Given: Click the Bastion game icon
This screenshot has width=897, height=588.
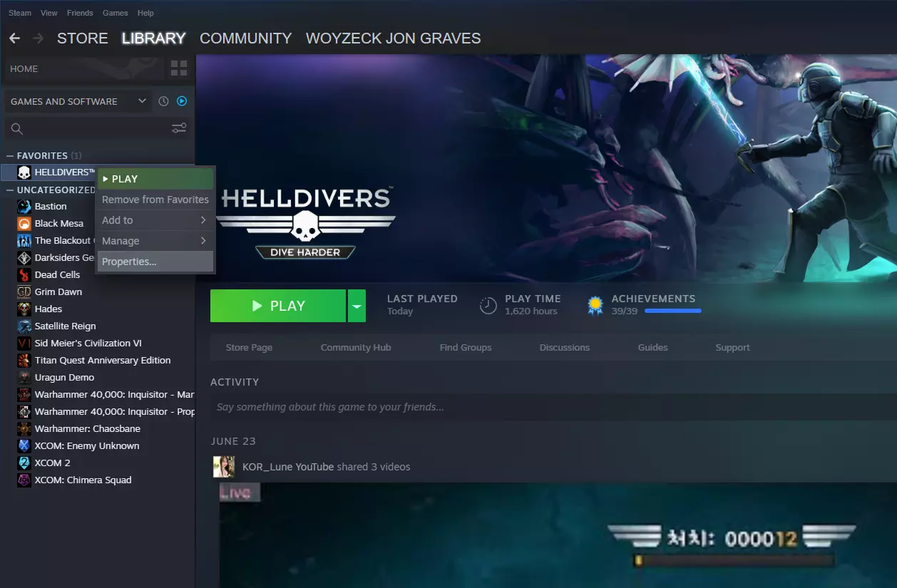Looking at the screenshot, I should coord(24,207).
